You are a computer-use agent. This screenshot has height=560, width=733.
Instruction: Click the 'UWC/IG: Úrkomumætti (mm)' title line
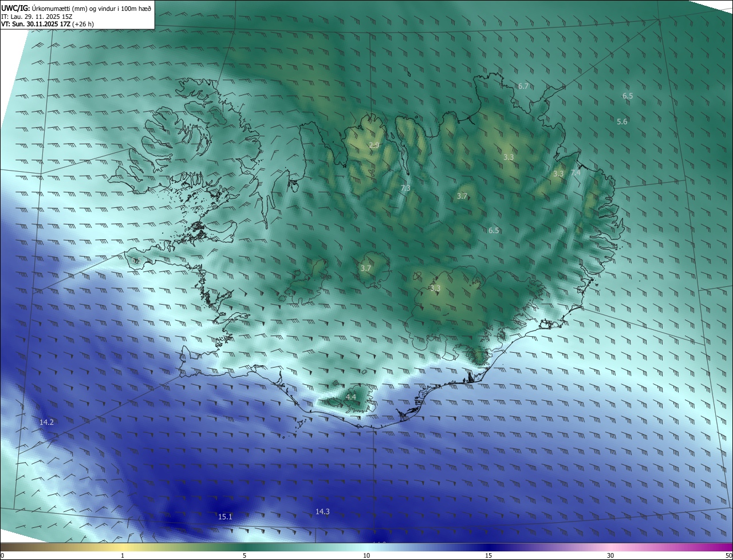tap(76, 8)
